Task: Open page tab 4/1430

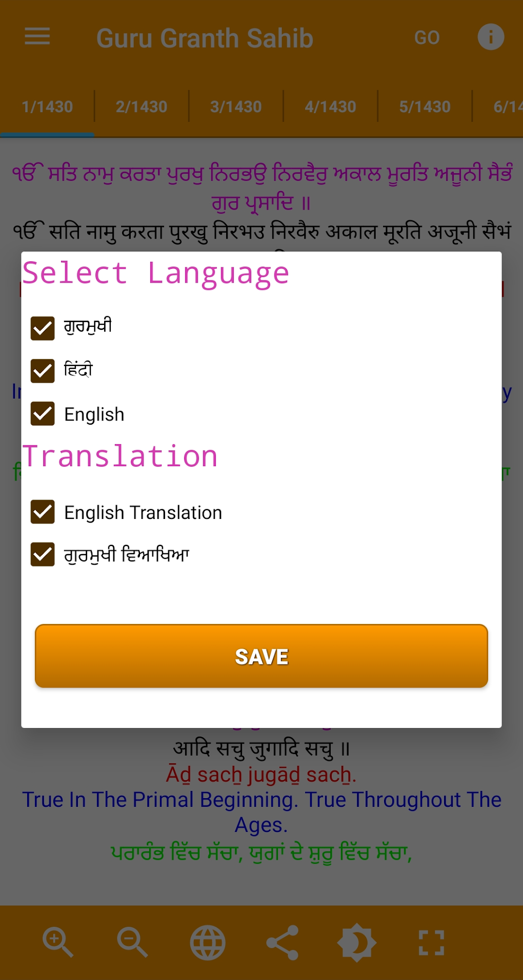Action: click(x=330, y=106)
